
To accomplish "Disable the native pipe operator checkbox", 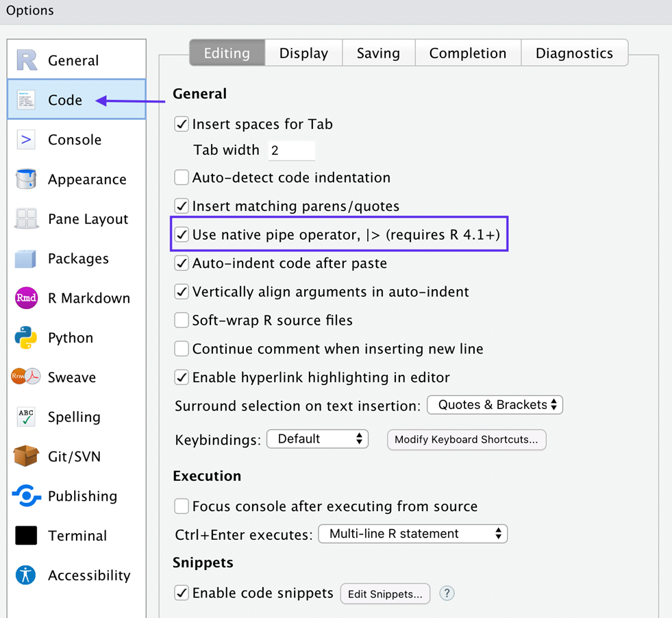I will (x=182, y=235).
